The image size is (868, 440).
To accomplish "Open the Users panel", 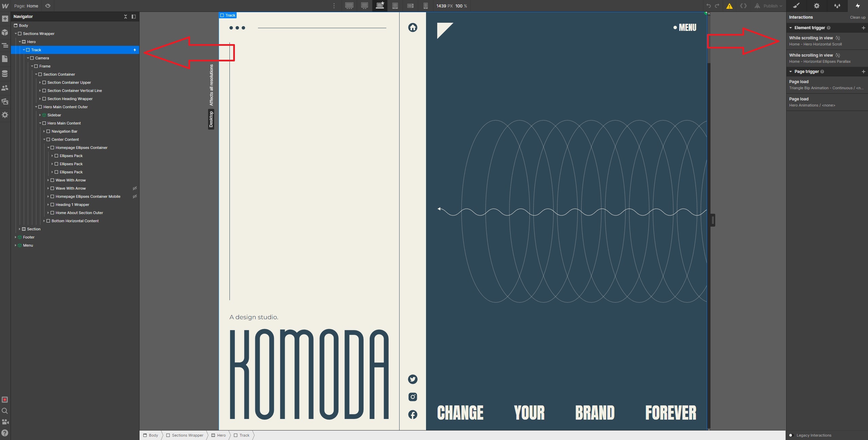I will pos(5,88).
